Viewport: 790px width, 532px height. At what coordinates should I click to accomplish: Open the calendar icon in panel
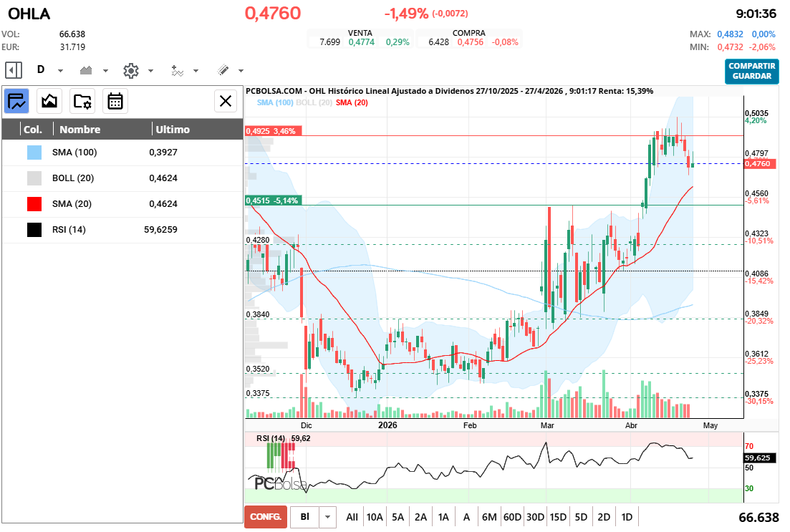click(x=115, y=101)
